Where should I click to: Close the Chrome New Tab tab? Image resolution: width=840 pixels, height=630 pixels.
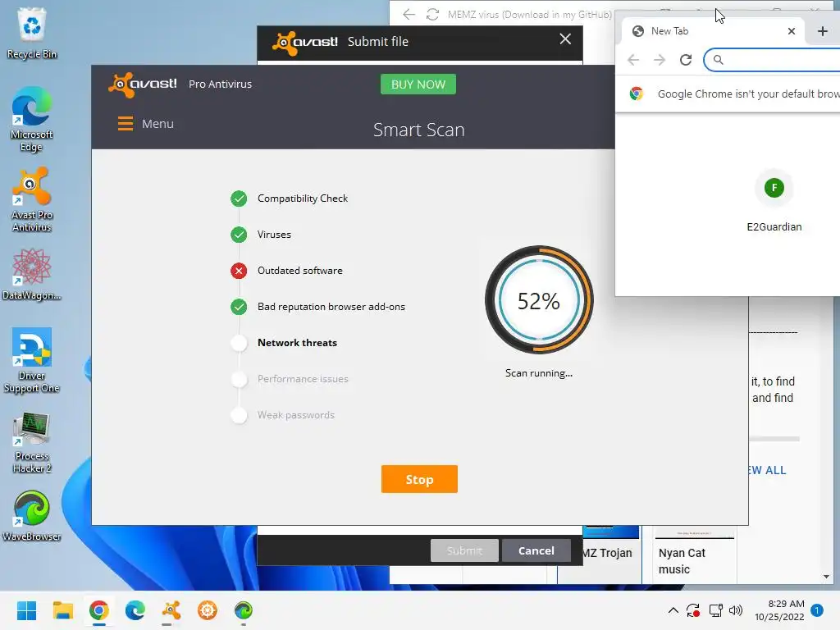click(792, 31)
